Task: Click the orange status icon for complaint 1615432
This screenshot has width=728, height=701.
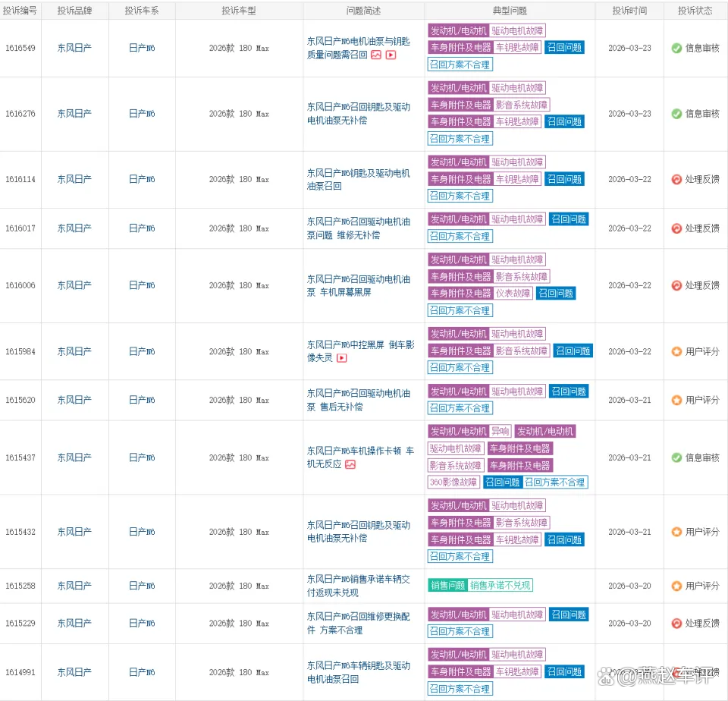Action: [x=676, y=532]
